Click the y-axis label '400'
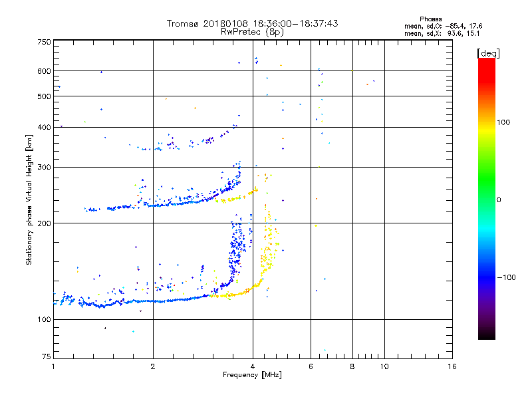The height and width of the screenshot is (399, 532). tap(45, 127)
